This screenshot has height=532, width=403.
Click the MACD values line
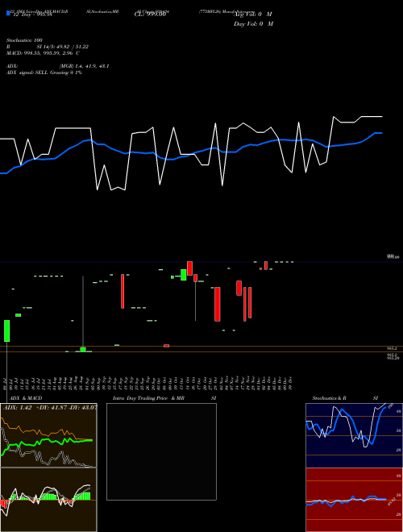point(43,53)
